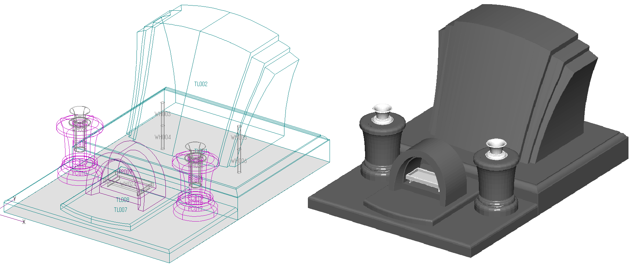Select the WH024 tray label
The width and height of the screenshot is (644, 266).
pyautogui.click(x=128, y=184)
